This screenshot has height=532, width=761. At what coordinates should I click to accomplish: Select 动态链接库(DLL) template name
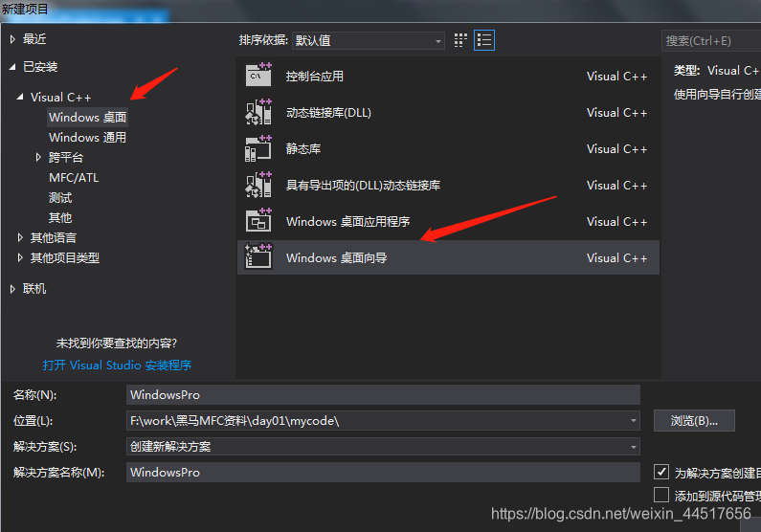tap(328, 113)
